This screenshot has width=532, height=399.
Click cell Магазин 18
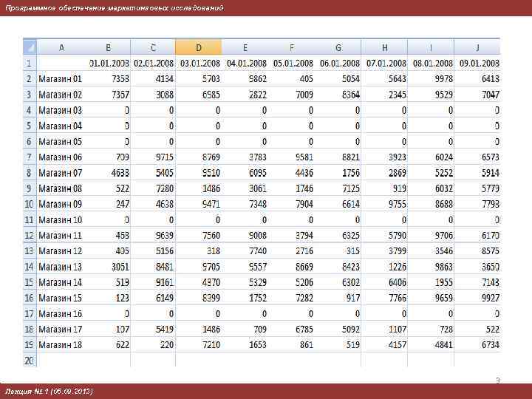pyautogui.click(x=61, y=345)
